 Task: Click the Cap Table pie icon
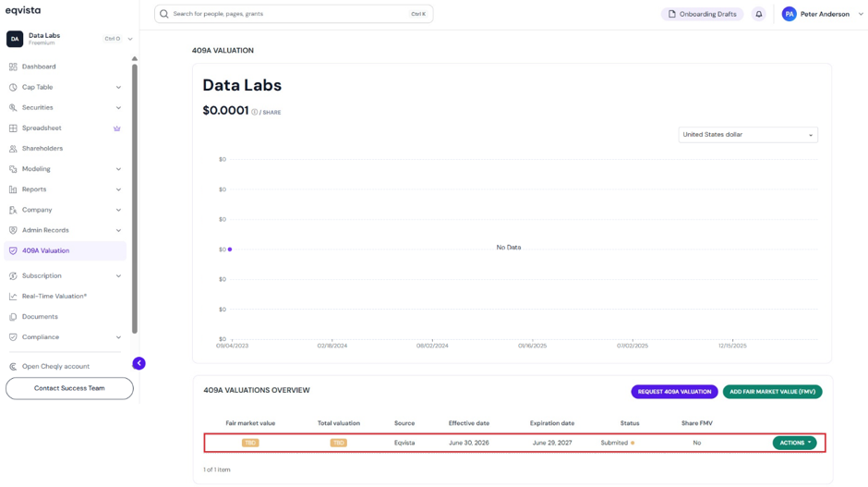pyautogui.click(x=13, y=87)
